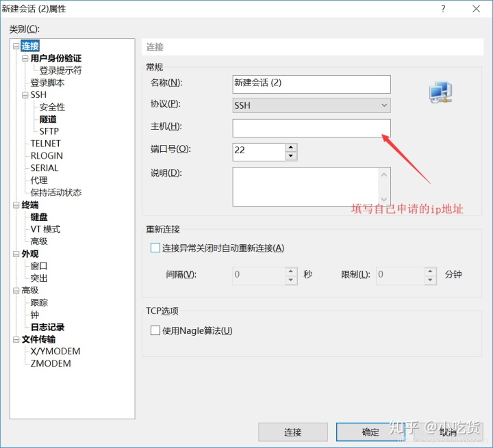Select TELNET tree item
Viewport: 493px width, 448px height.
tap(46, 144)
